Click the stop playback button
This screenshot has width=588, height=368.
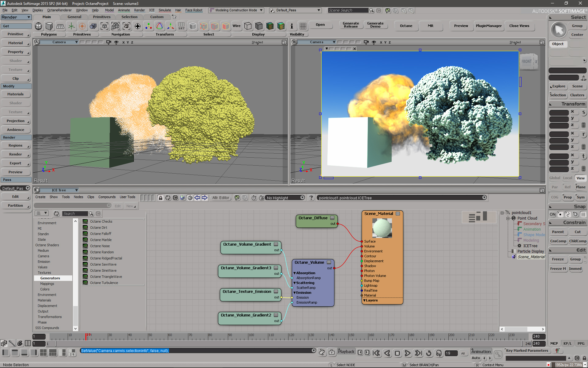[x=397, y=353]
